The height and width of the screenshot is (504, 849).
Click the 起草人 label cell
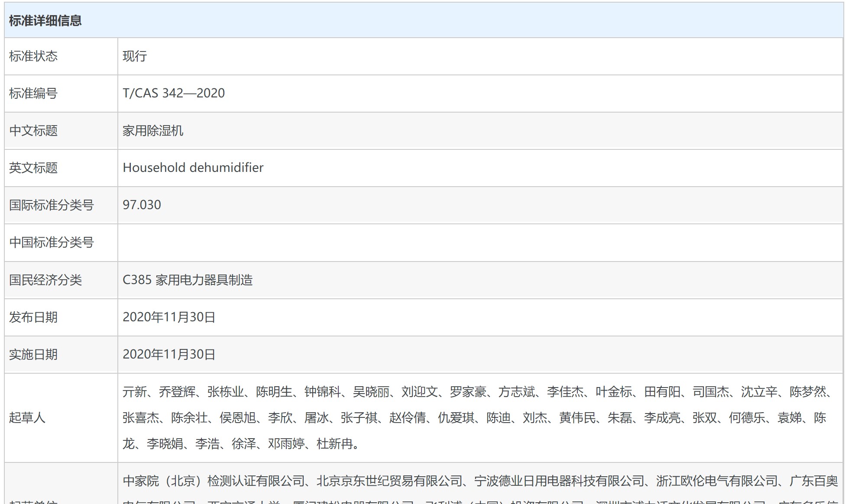tap(27, 418)
